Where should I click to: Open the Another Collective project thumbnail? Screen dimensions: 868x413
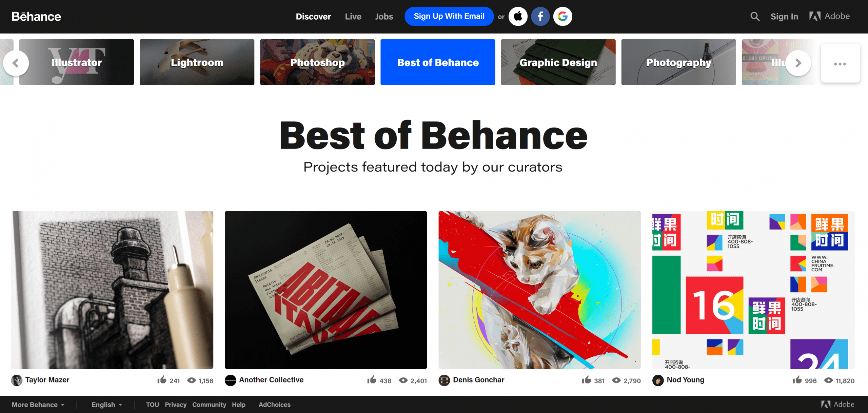tap(326, 290)
